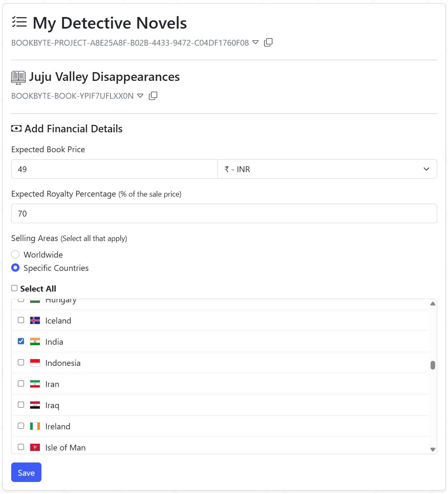The image size is (448, 494).
Task: Copy the book ID using copy icon
Action: click(x=153, y=96)
